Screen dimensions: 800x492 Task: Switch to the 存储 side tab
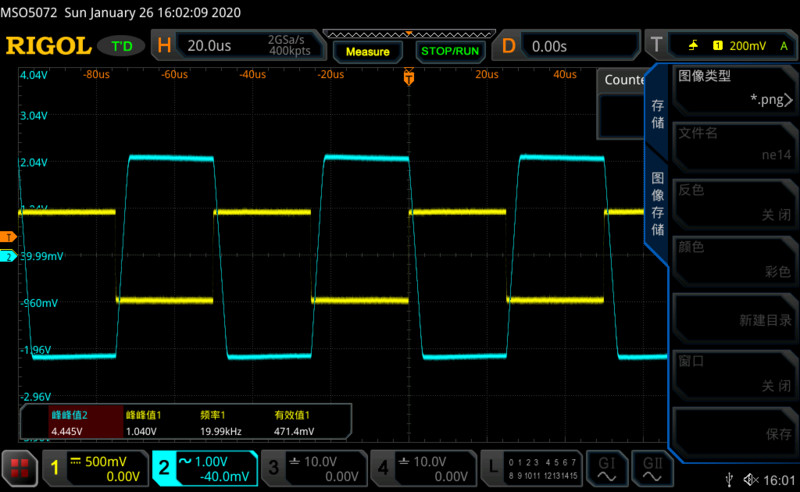click(x=657, y=113)
